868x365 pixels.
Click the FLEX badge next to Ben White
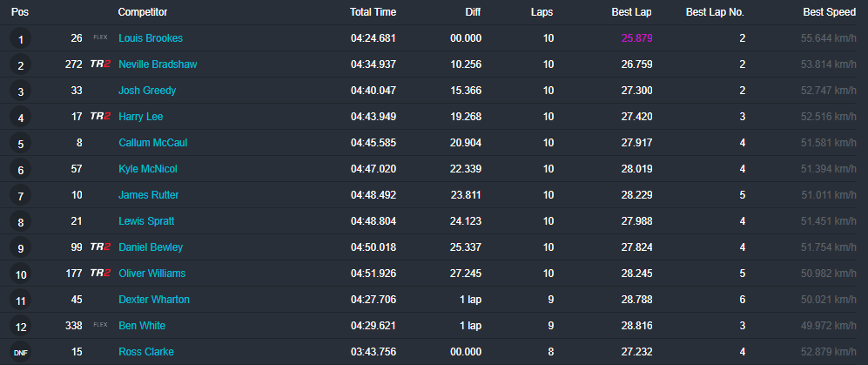tap(100, 326)
